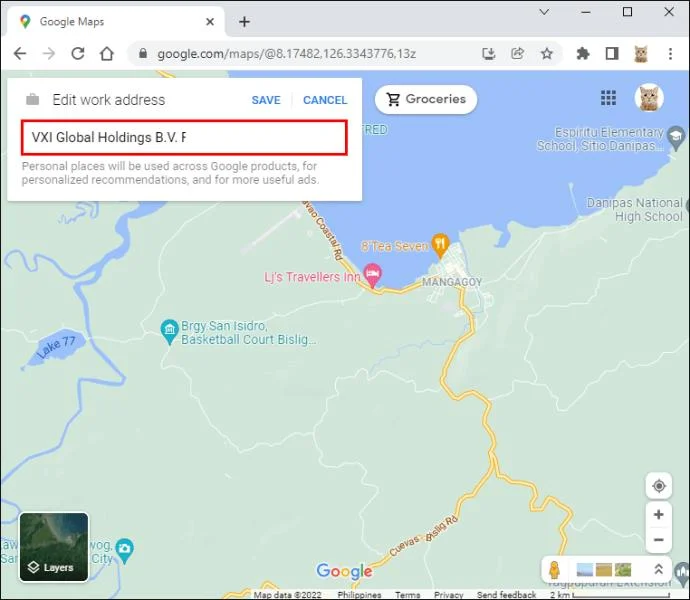The image size is (690, 600).
Task: Click the padlock site info icon
Action: [143, 54]
